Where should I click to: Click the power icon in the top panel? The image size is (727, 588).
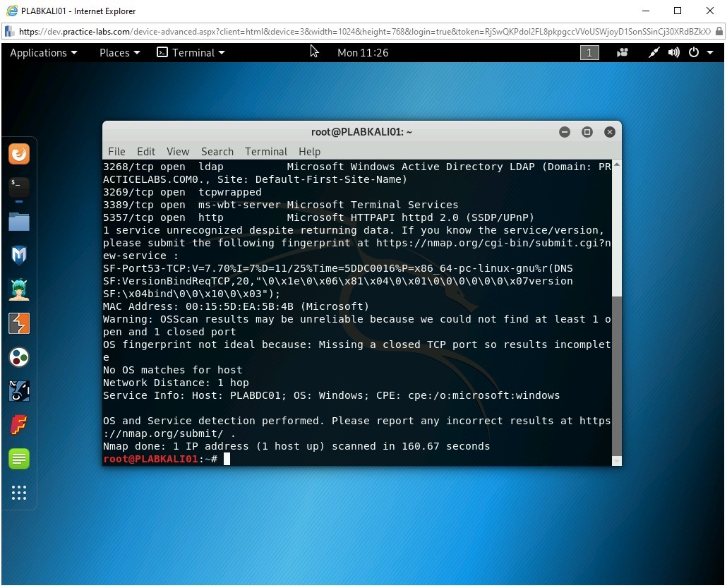(693, 52)
